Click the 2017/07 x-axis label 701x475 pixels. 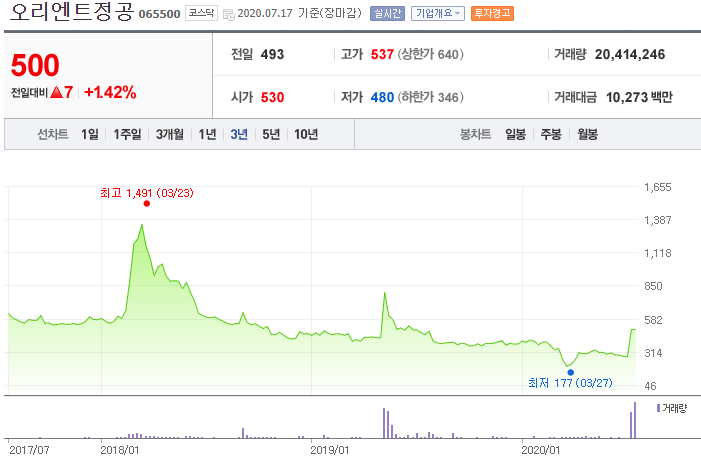pos(29,450)
